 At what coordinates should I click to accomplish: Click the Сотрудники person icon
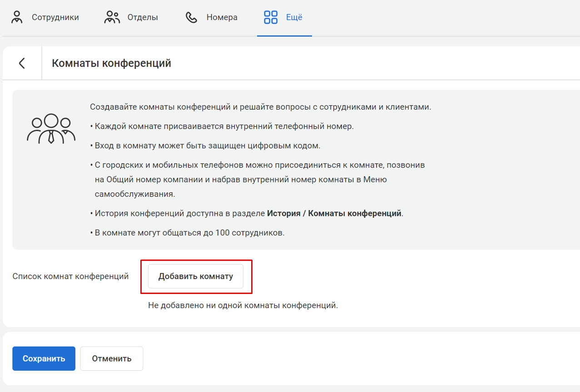[17, 18]
